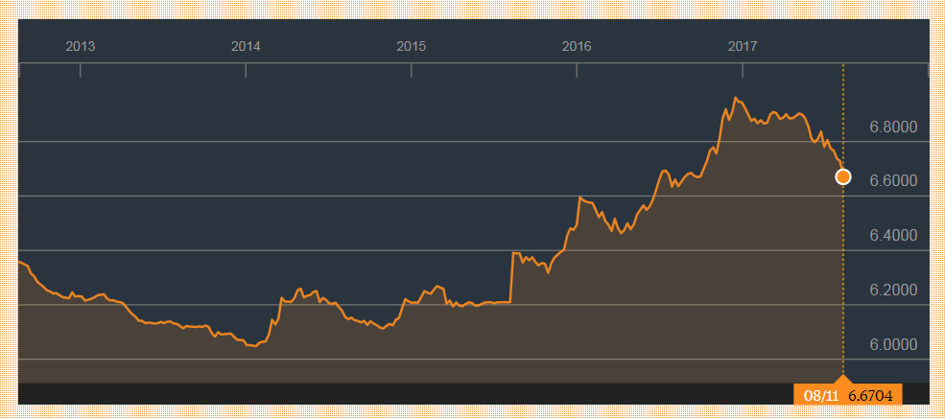Click the 2014 year label on the timeline

pyautogui.click(x=246, y=46)
